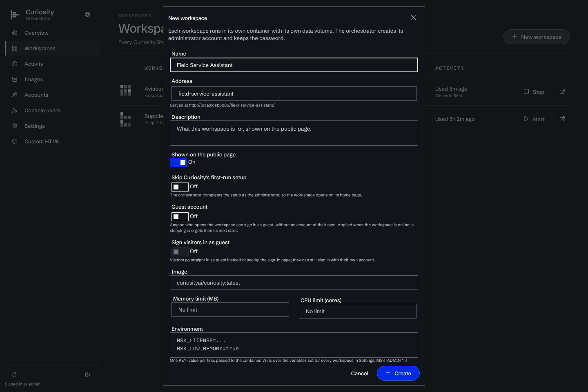The width and height of the screenshot is (588, 392).
Task: Open the Overview page
Action: click(x=53, y=33)
